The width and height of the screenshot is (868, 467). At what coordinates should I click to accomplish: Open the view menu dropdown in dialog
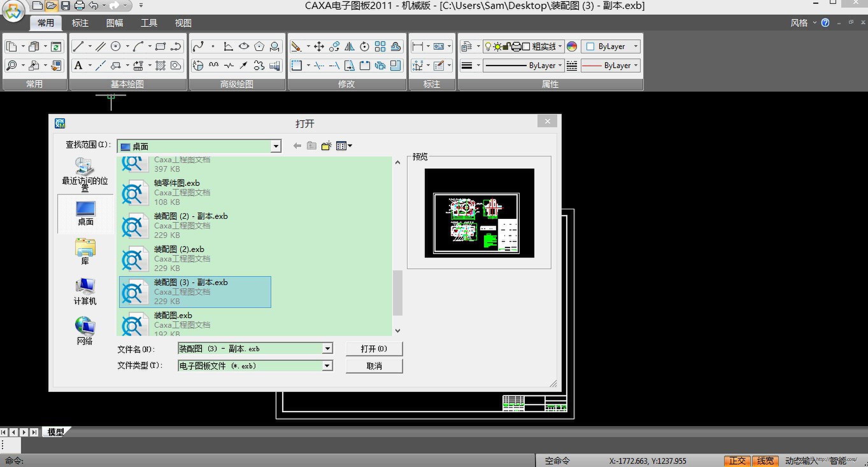pyautogui.click(x=344, y=146)
